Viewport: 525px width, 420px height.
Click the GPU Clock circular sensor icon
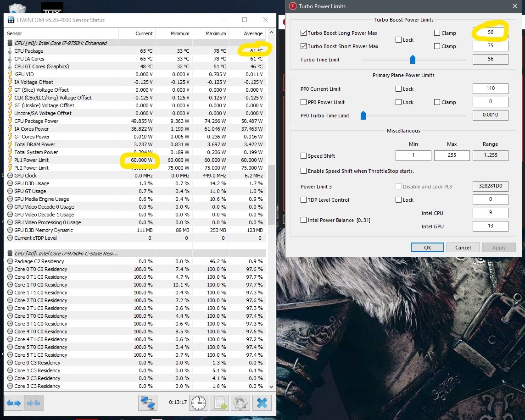10,175
